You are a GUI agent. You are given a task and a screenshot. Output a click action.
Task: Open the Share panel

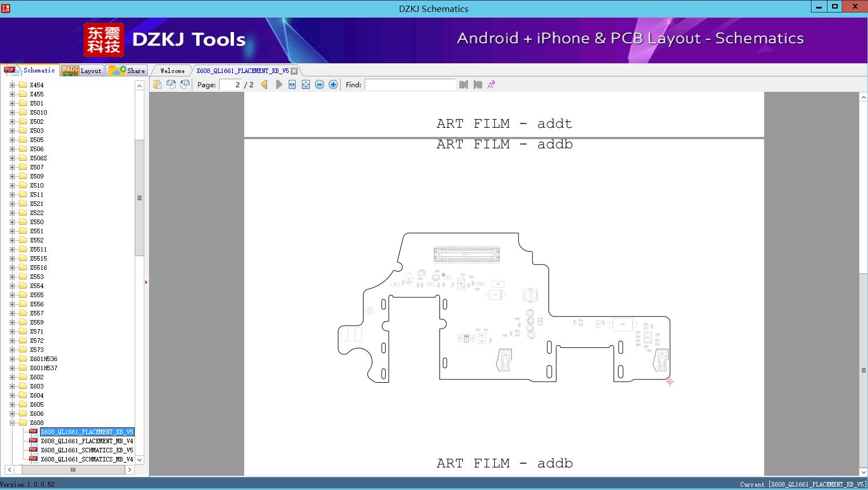click(127, 70)
